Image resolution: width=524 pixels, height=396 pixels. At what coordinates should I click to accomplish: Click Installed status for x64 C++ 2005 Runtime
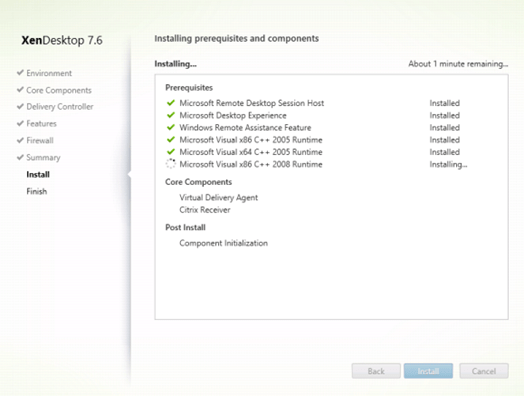pyautogui.click(x=444, y=152)
